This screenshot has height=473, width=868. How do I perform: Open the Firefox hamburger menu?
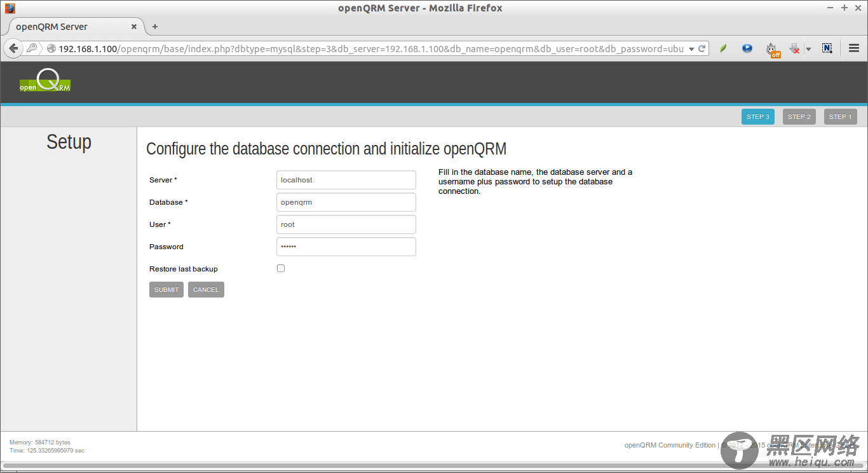854,48
